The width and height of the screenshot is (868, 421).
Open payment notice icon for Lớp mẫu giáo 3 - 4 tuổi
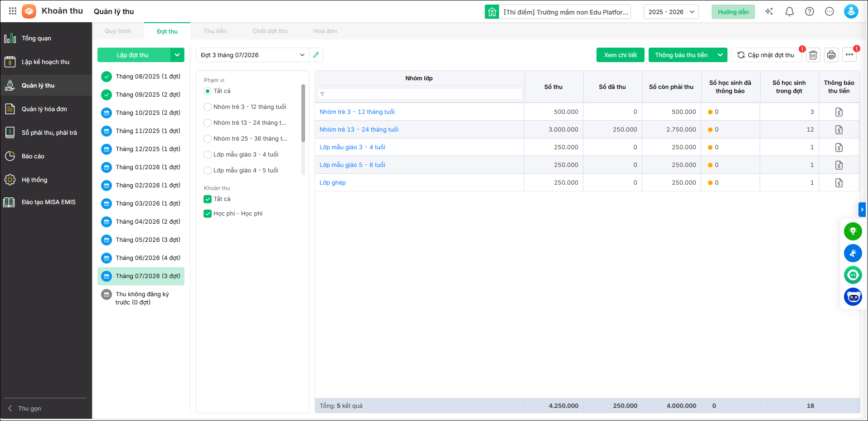click(x=839, y=147)
